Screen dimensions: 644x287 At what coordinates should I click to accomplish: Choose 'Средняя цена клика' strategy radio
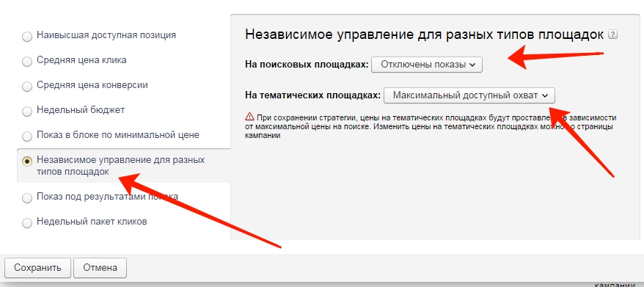click(27, 62)
